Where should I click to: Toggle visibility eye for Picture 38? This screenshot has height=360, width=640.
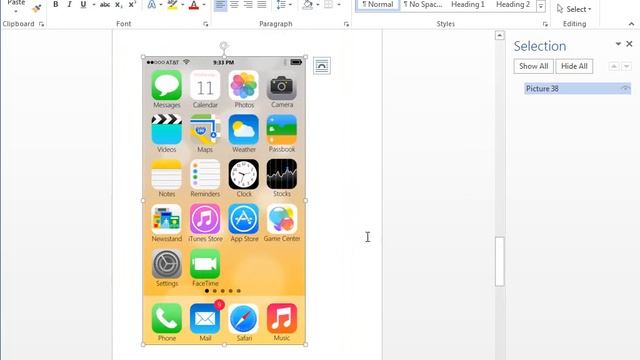click(x=625, y=89)
